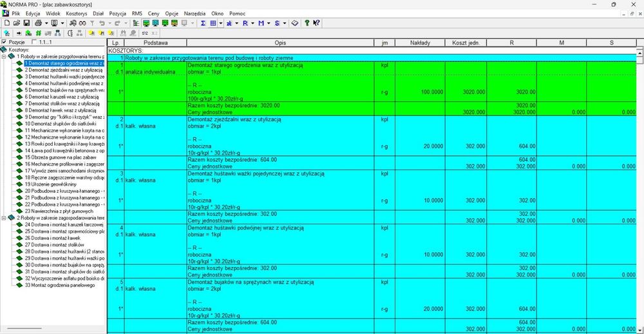Click the yellow M highlight icon
Image resolution: width=644 pixels, height=334 pixels.
tap(102, 33)
